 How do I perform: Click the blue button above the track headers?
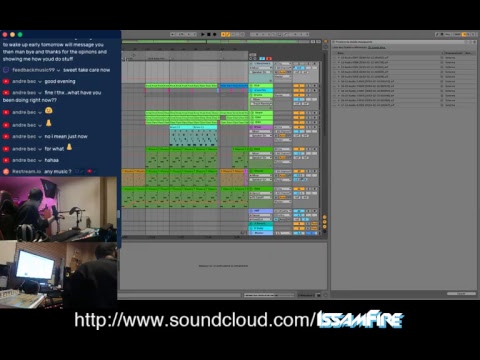[x=262, y=59]
